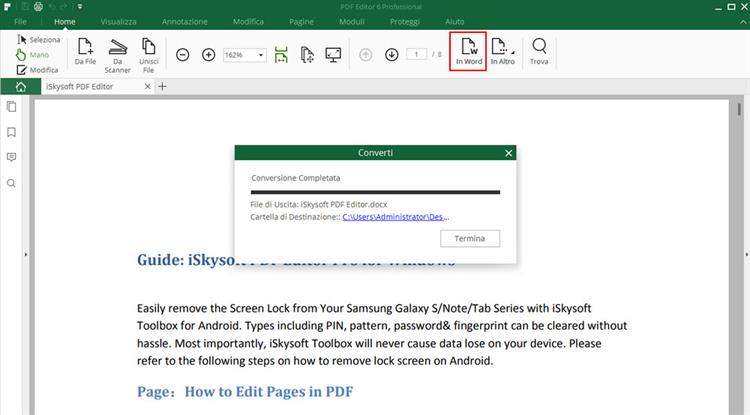The height and width of the screenshot is (415, 750).
Task: Redo using the title bar arrow
Action: [65, 7]
